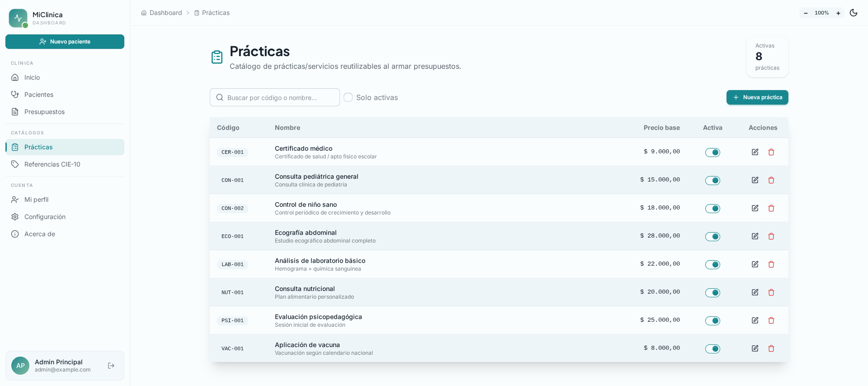Edit the Evaluación psicopedagógica practice
This screenshot has height=386, width=868.
[755, 320]
